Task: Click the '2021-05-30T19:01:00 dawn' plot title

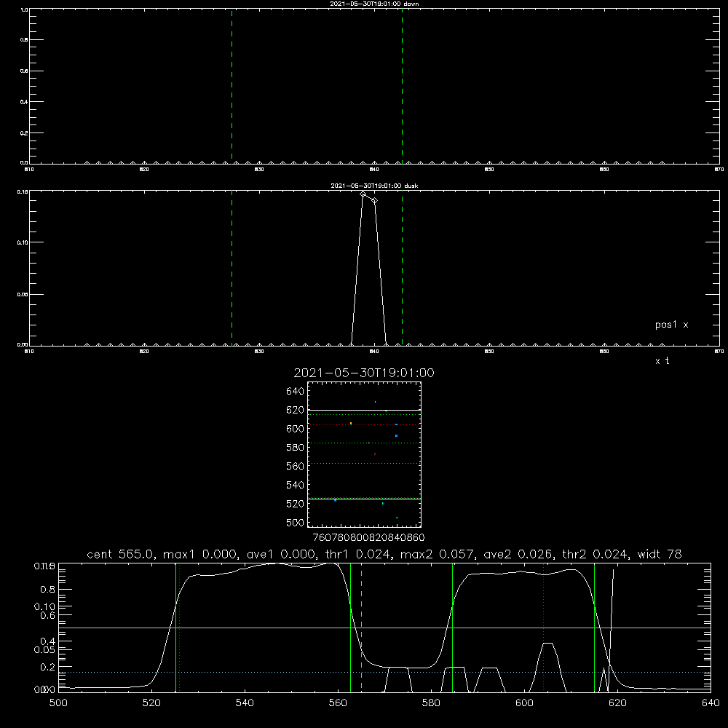Action: (x=374, y=4)
